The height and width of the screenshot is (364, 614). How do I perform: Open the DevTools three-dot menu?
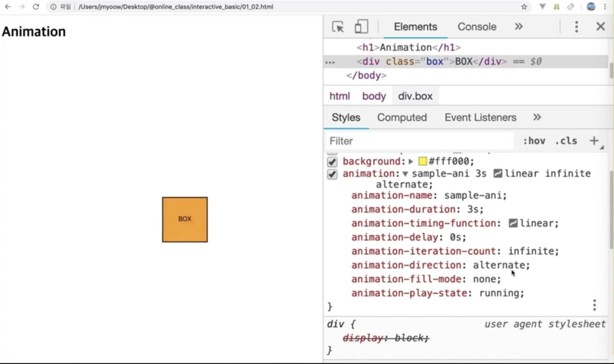point(576,27)
